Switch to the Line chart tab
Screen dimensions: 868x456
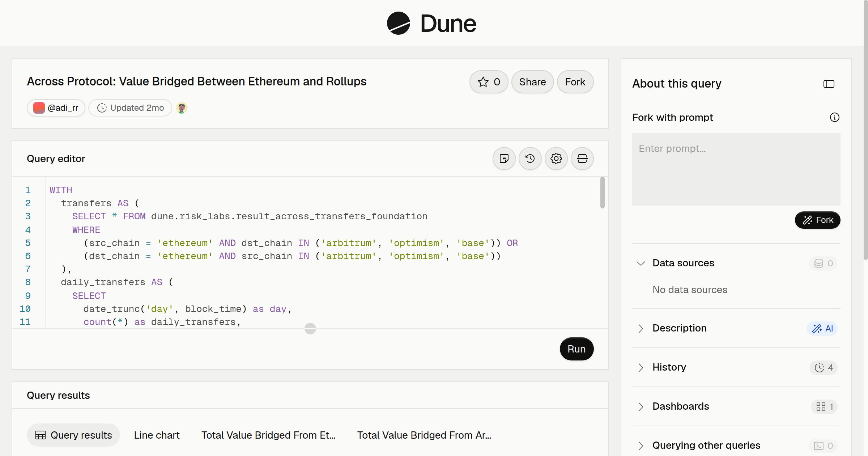[157, 435]
